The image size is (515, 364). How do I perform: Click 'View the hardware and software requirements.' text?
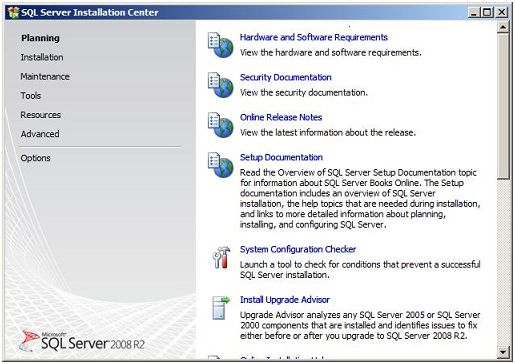point(331,53)
